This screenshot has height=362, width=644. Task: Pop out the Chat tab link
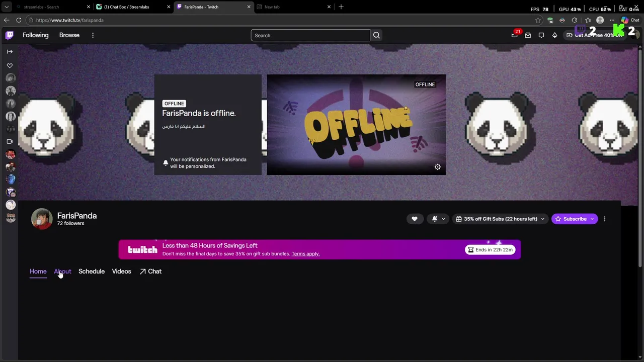[x=150, y=271]
